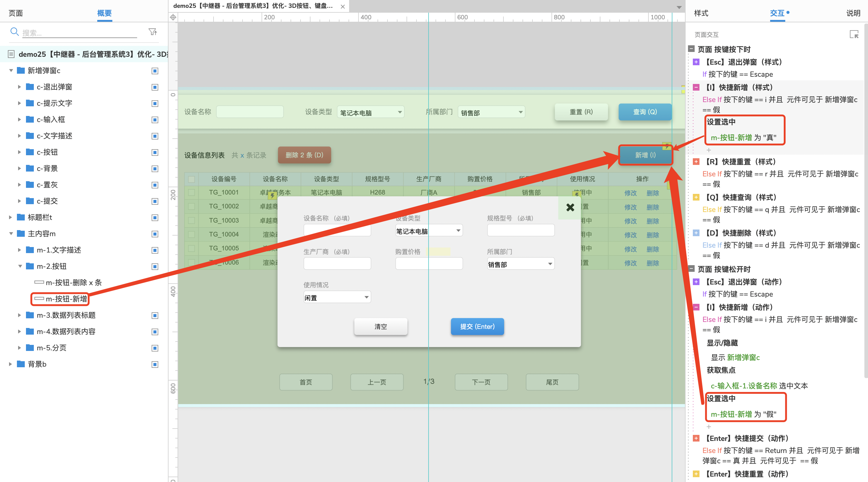Switch to the 说明 tab
Image resolution: width=868 pixels, height=482 pixels.
click(x=854, y=13)
